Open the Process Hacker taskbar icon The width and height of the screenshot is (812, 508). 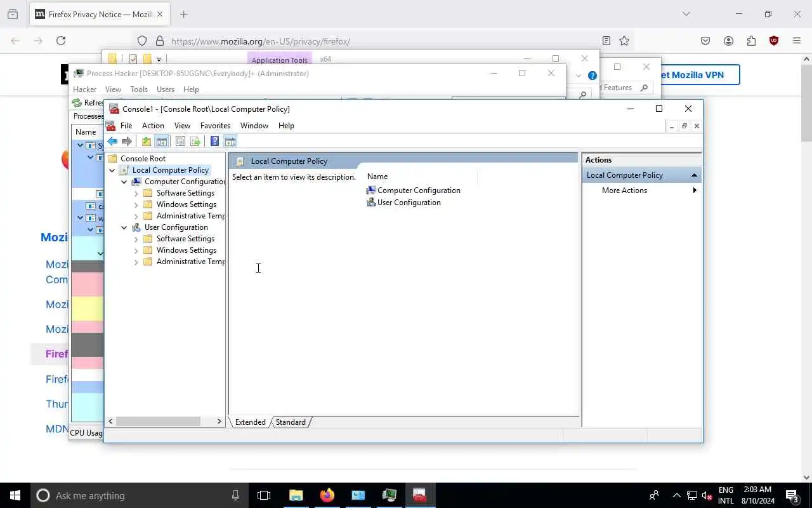pos(389,495)
